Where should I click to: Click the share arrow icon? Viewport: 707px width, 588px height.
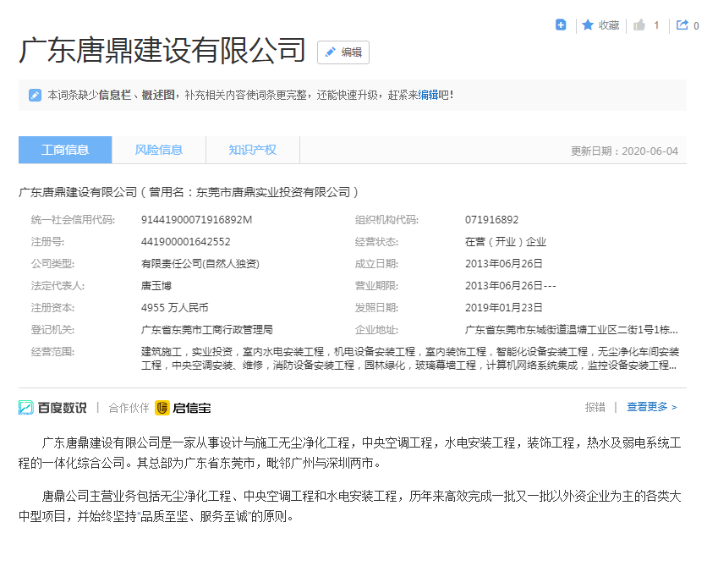point(682,25)
